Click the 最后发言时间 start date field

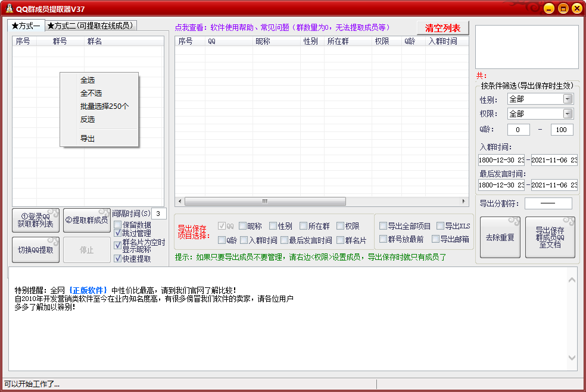click(x=501, y=185)
